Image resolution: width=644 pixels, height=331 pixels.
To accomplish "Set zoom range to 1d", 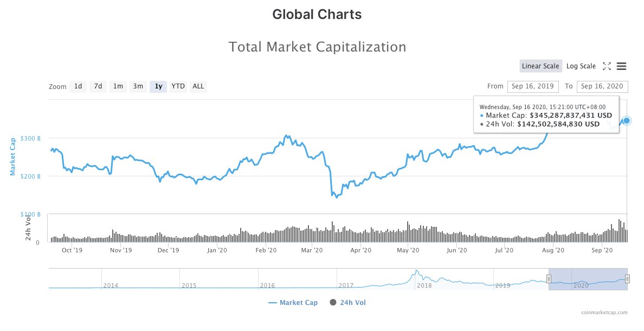I will point(78,86).
